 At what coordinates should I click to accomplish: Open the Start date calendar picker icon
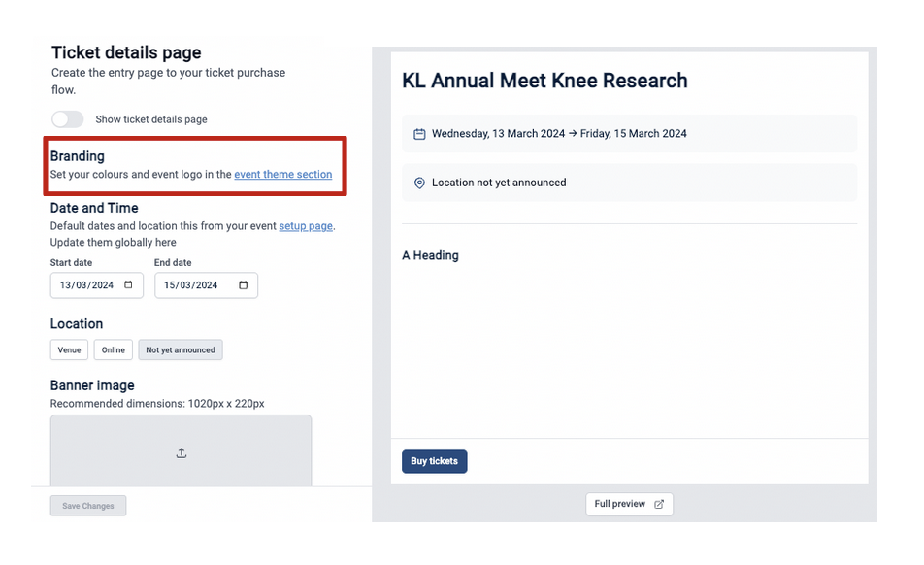point(128,285)
